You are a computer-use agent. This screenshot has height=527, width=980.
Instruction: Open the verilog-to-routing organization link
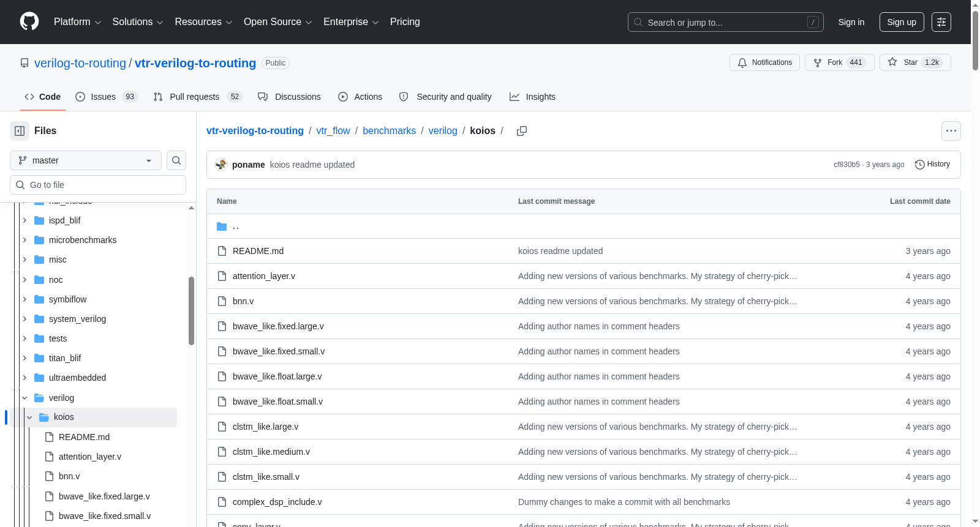point(80,63)
